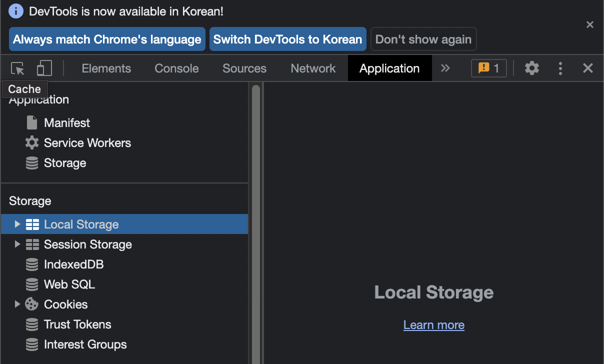
Task: Select the Inspect element tool
Action: [17, 68]
